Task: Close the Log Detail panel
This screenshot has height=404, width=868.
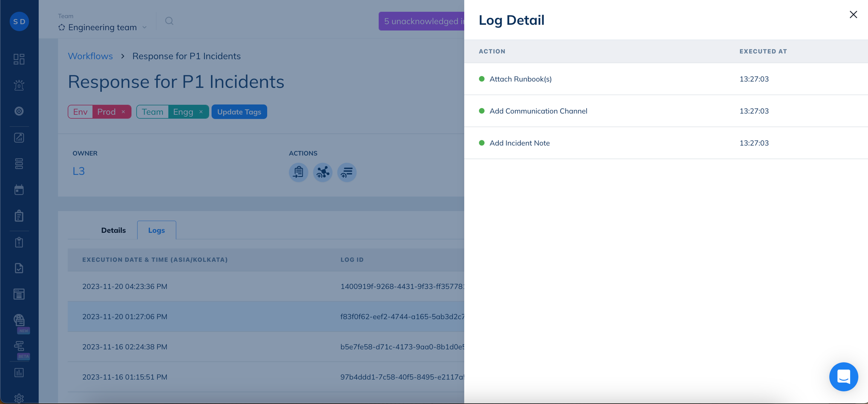Action: click(x=853, y=15)
